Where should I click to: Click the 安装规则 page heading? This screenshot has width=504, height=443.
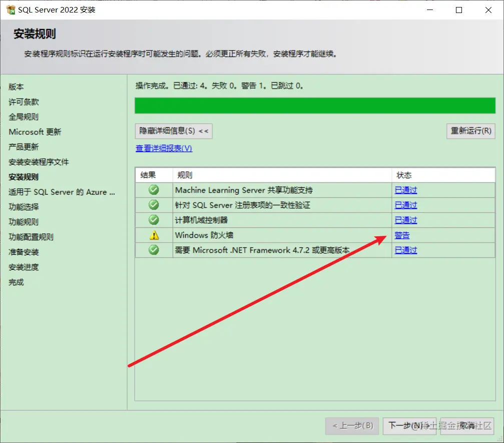coord(35,34)
